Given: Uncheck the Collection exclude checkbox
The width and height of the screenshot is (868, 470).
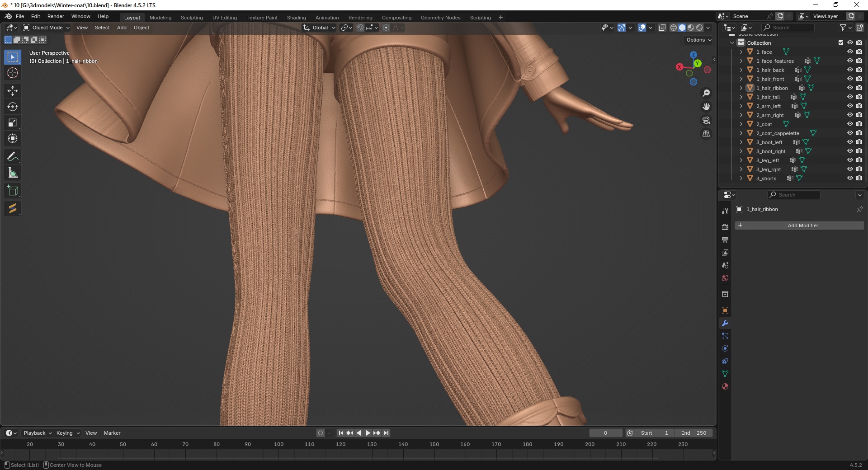Looking at the screenshot, I should (x=841, y=43).
